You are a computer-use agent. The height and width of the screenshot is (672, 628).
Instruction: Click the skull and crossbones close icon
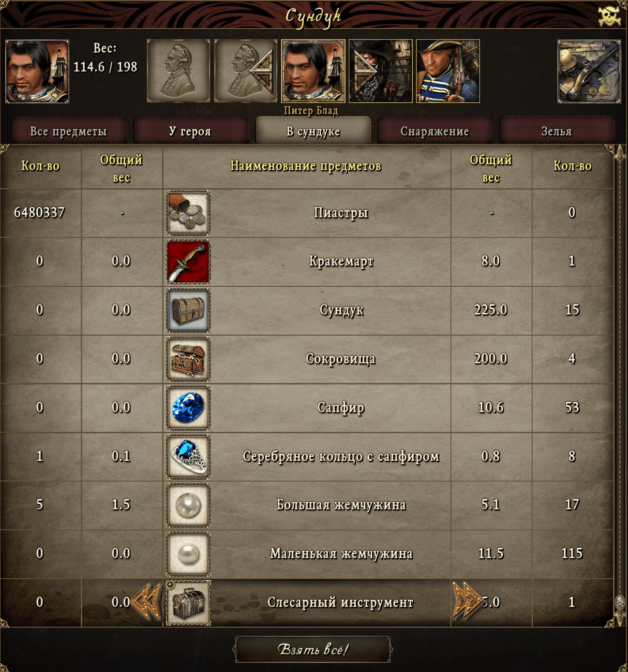click(609, 16)
